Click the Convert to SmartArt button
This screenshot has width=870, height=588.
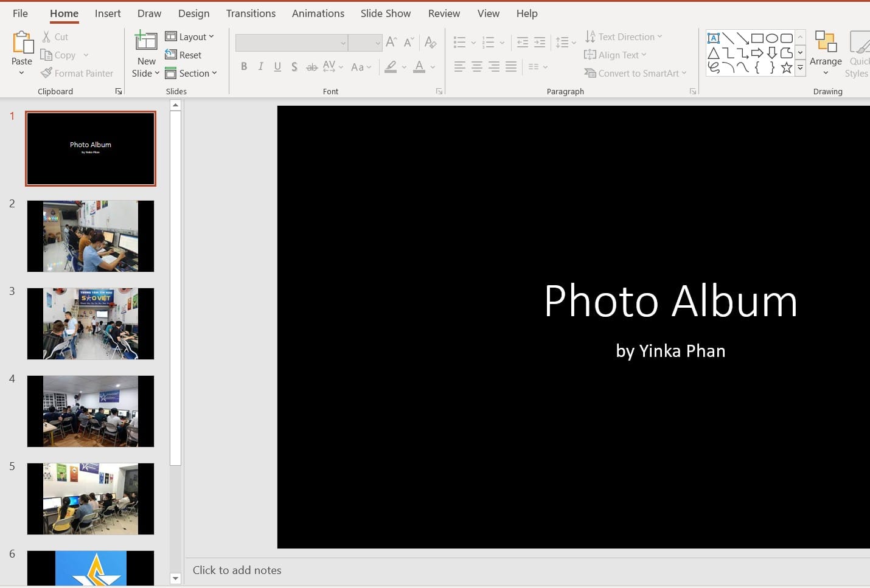pos(635,73)
